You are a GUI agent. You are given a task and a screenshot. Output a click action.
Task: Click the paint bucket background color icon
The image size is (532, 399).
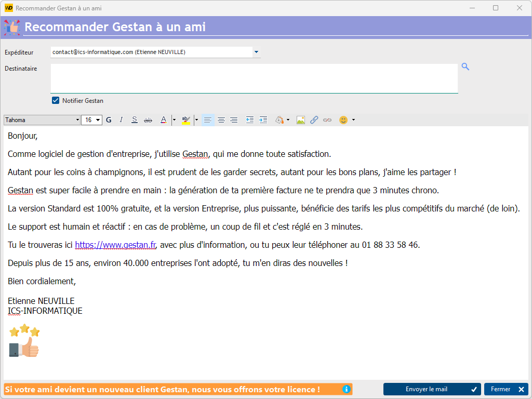pos(279,120)
